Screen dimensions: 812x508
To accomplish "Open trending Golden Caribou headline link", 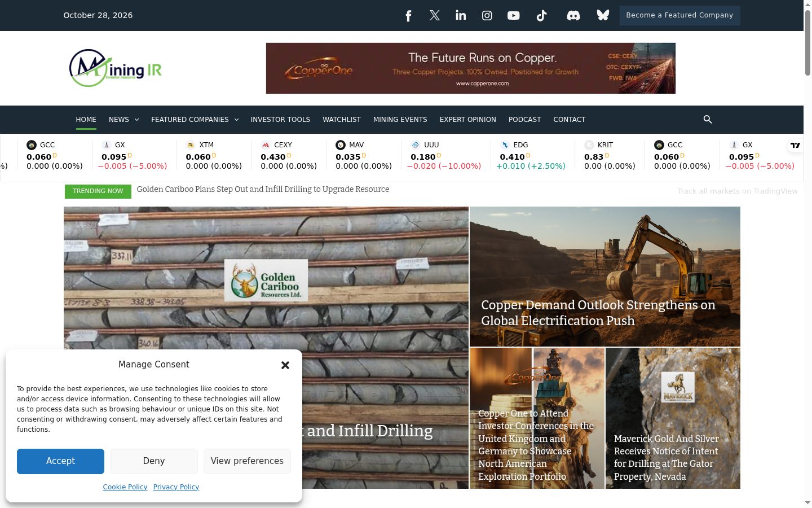I will [x=263, y=189].
